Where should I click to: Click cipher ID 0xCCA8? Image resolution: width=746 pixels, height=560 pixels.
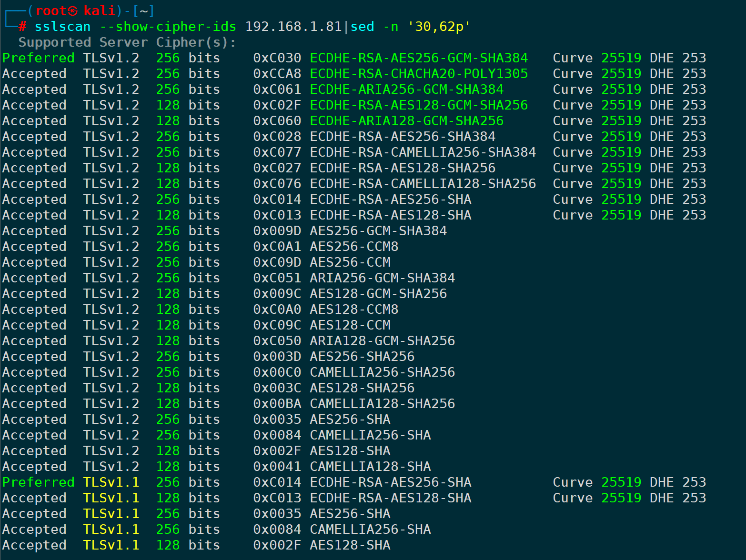pyautogui.click(x=277, y=74)
